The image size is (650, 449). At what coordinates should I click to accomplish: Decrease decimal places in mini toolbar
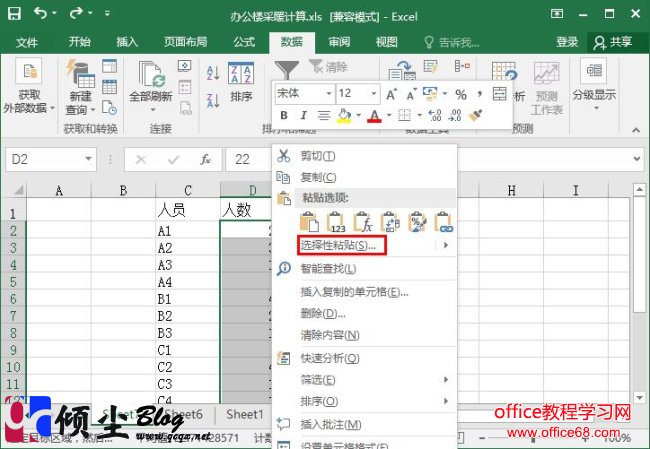455,115
